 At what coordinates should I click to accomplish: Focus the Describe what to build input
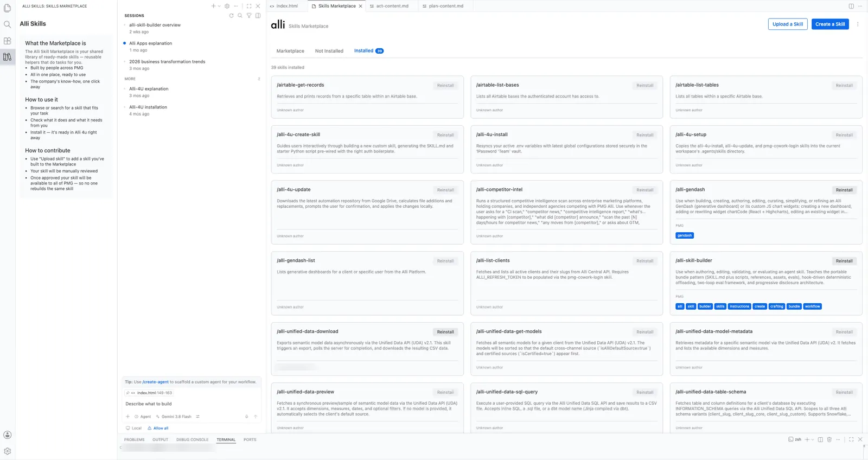[x=192, y=404]
